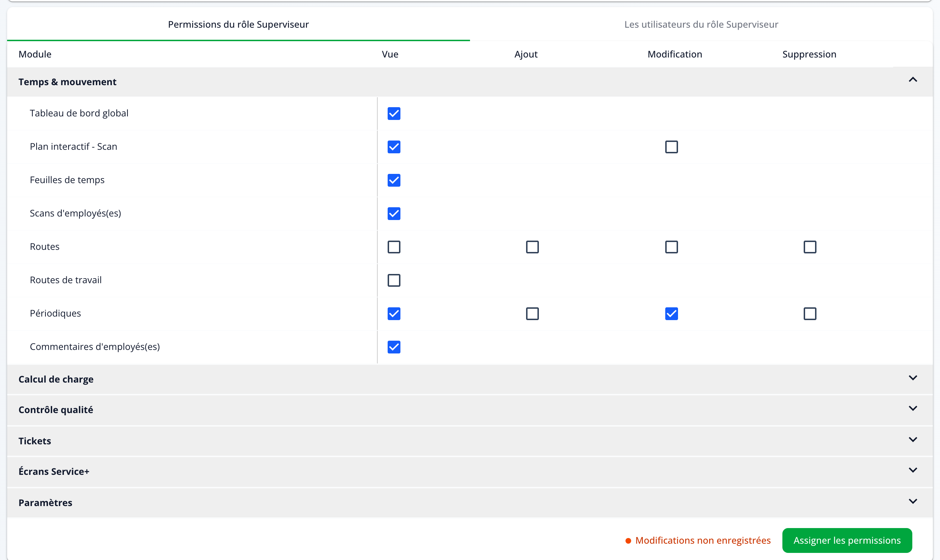
Task: Enable Modification for Plan interactif - Scan
Action: [671, 147]
